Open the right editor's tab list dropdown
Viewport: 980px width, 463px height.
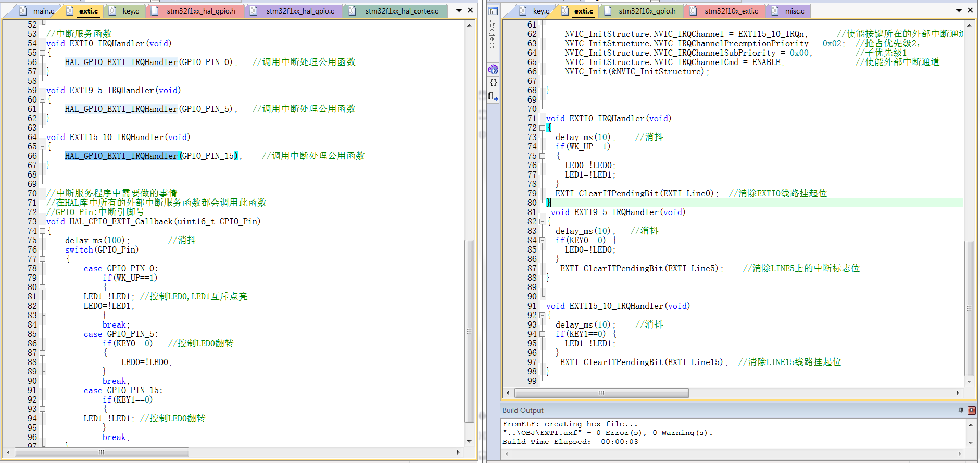(x=959, y=10)
